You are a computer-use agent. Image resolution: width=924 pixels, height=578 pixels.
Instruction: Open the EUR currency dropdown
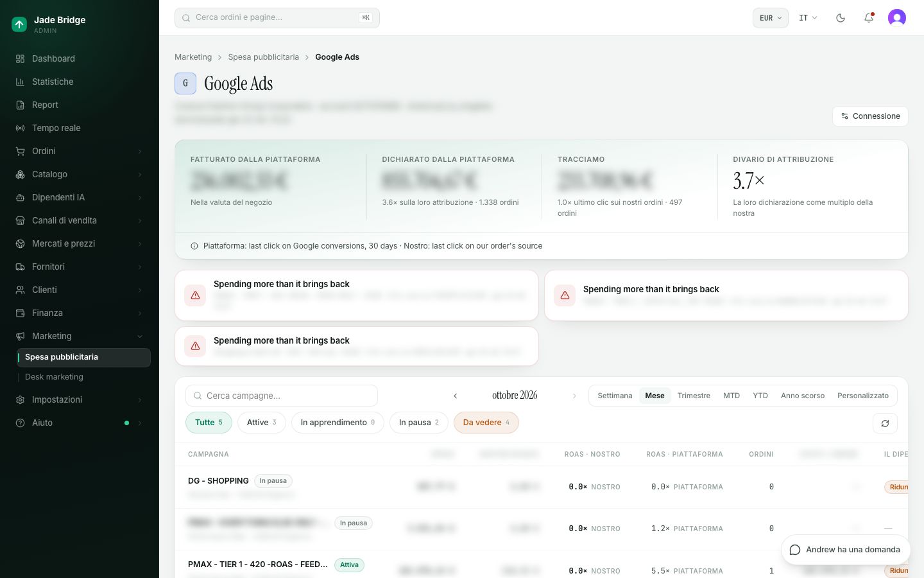(770, 18)
